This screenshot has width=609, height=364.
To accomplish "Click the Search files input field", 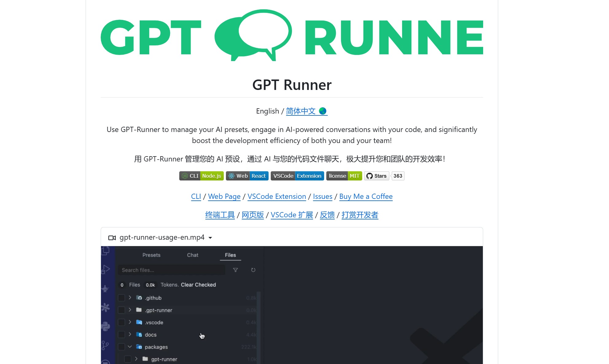I will pos(172,270).
